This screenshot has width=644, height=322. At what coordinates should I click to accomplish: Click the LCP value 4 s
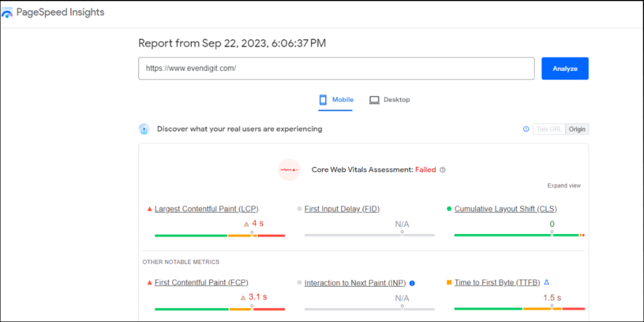click(257, 224)
